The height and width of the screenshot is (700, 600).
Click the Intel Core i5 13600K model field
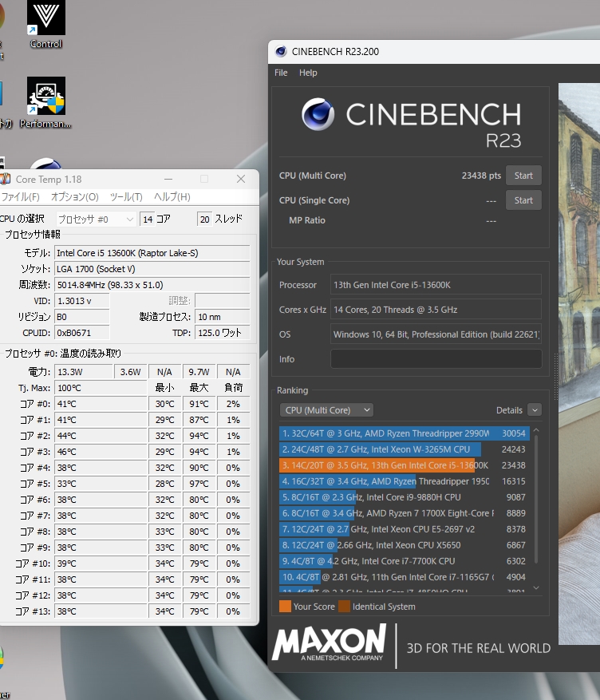click(152, 253)
